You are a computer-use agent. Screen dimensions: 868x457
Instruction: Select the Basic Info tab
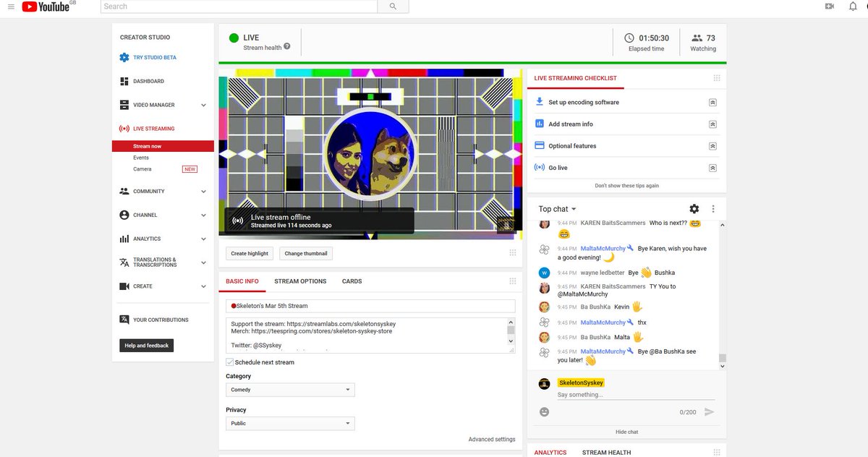coord(242,281)
